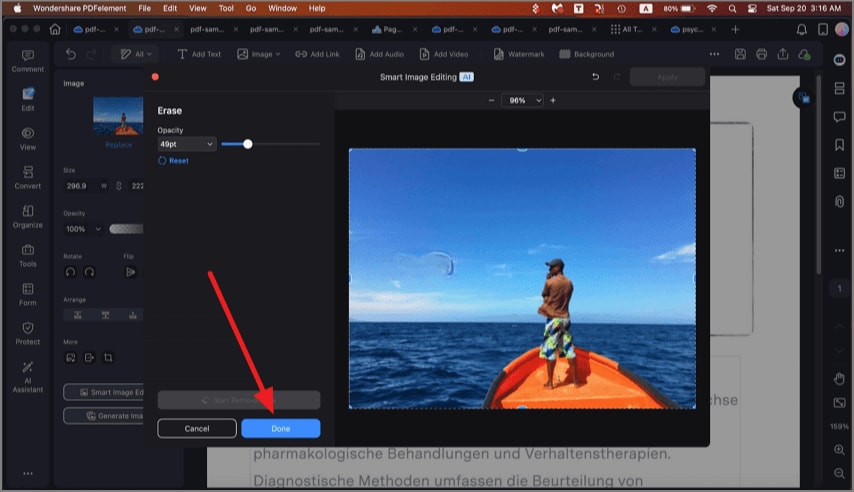
Task: Open the Tools section in the sidebar
Action: click(28, 256)
